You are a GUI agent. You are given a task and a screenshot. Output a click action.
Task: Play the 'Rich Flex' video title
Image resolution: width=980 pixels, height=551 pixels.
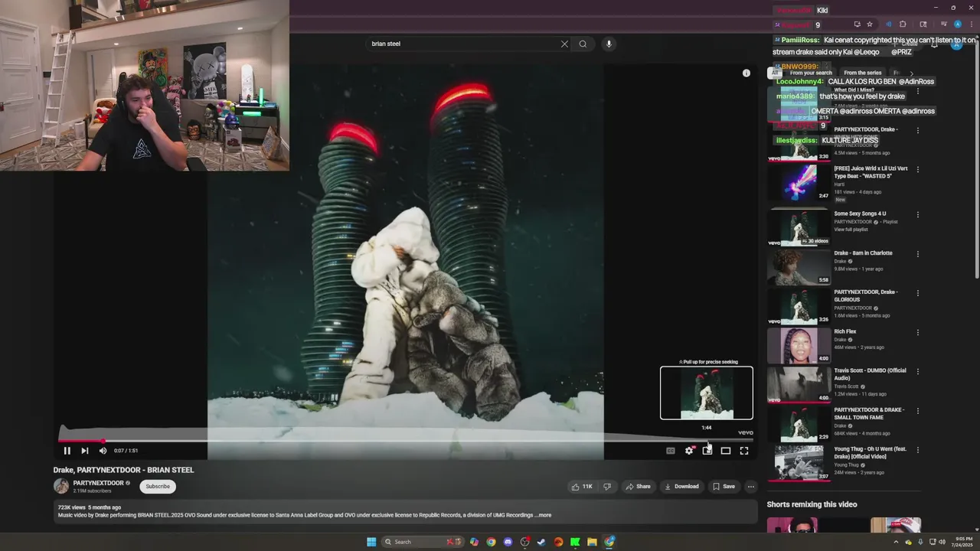845,332
